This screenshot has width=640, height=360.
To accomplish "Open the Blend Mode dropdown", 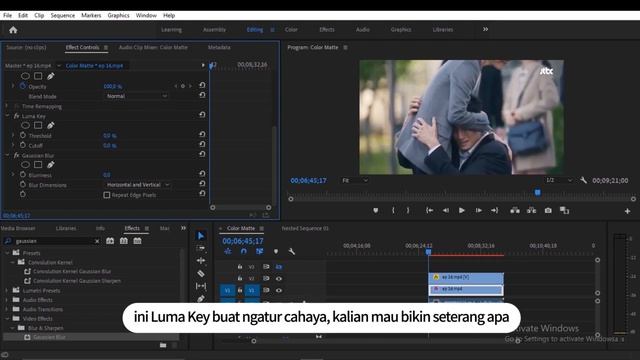I will point(136,96).
